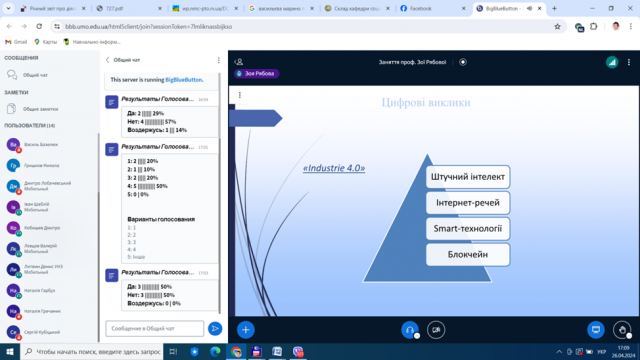This screenshot has width=640, height=360.
Task: Select user Дмитро Лобачевський avatar
Action: pyautogui.click(x=13, y=186)
